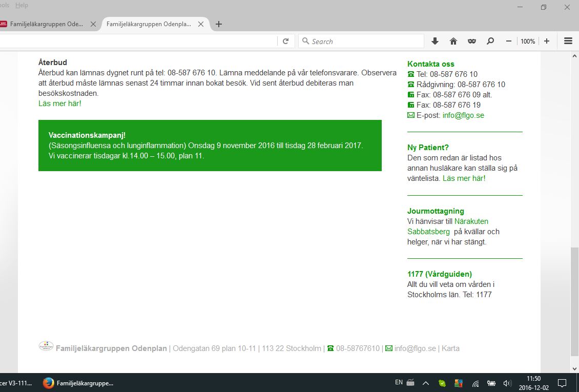
Task: Click the Vaccinationskampanj! banner title
Action: pyautogui.click(x=87, y=135)
